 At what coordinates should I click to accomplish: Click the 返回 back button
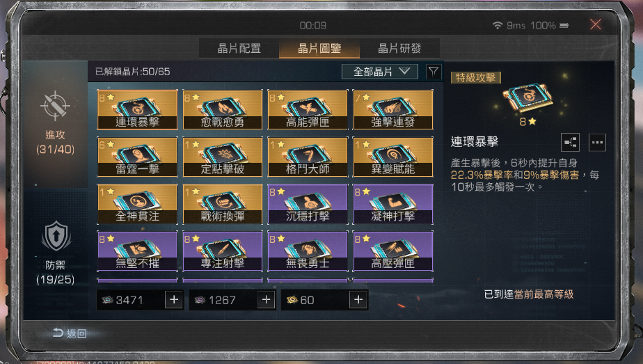click(x=70, y=333)
